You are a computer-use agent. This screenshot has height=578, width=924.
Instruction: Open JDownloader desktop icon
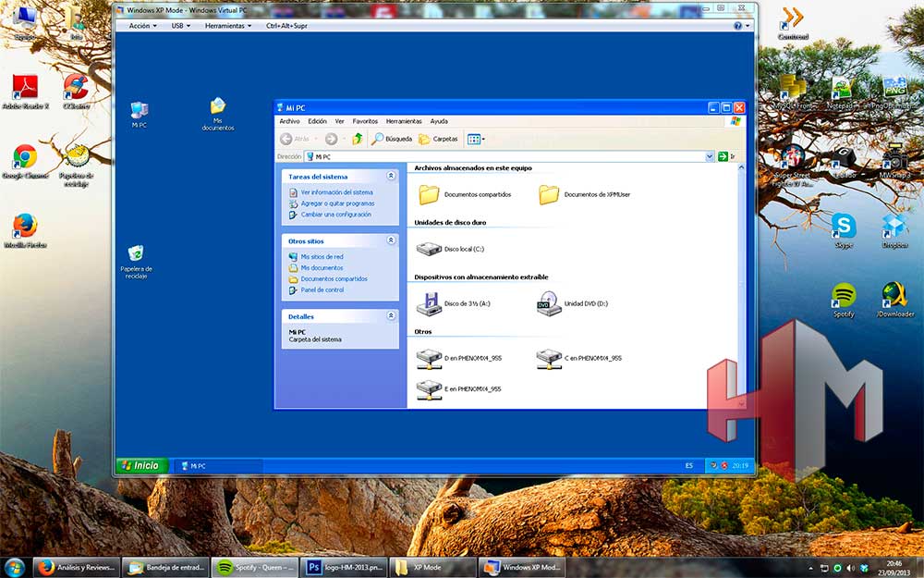(x=894, y=301)
